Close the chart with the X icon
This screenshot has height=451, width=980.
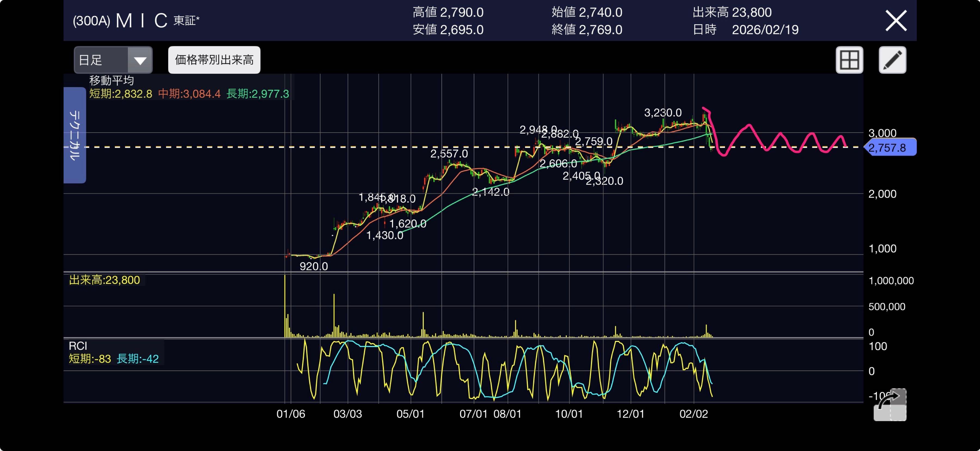tap(896, 20)
